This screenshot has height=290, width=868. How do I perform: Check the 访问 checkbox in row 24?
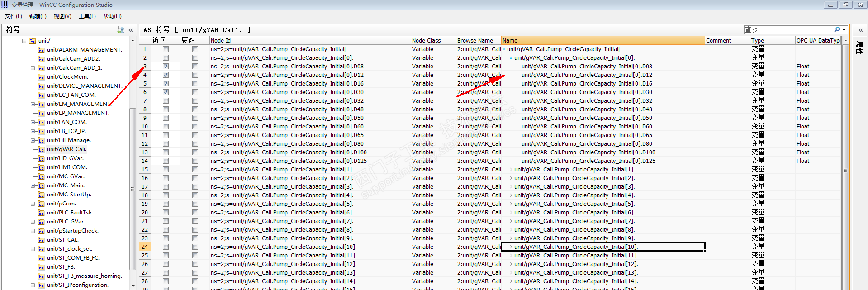[x=166, y=247]
